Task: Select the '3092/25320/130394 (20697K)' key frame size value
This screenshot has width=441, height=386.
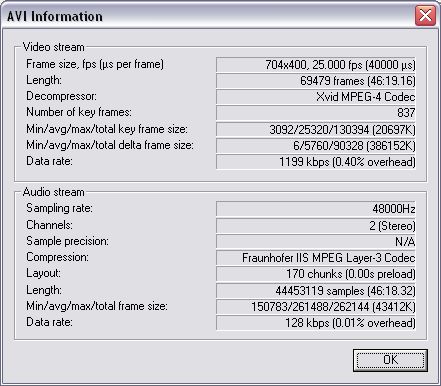Action: pyautogui.click(x=316, y=130)
